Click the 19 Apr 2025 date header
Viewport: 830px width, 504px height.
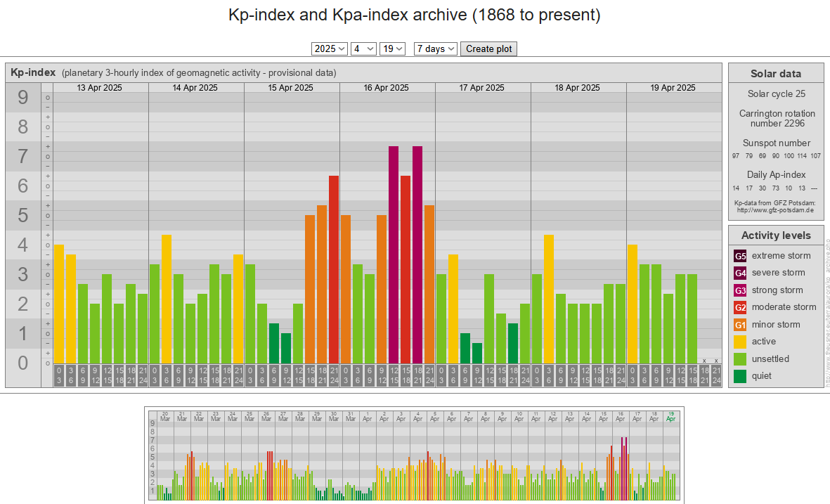[673, 88]
